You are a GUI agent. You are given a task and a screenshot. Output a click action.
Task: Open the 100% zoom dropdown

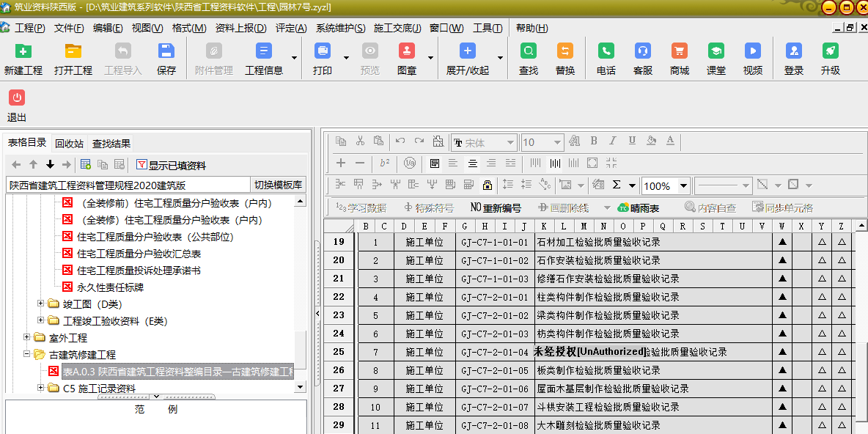click(x=683, y=185)
